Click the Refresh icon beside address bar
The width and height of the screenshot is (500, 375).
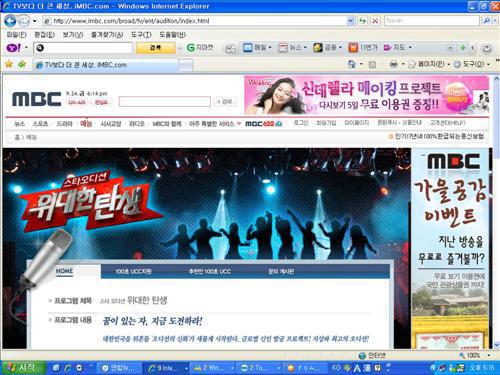(362, 21)
